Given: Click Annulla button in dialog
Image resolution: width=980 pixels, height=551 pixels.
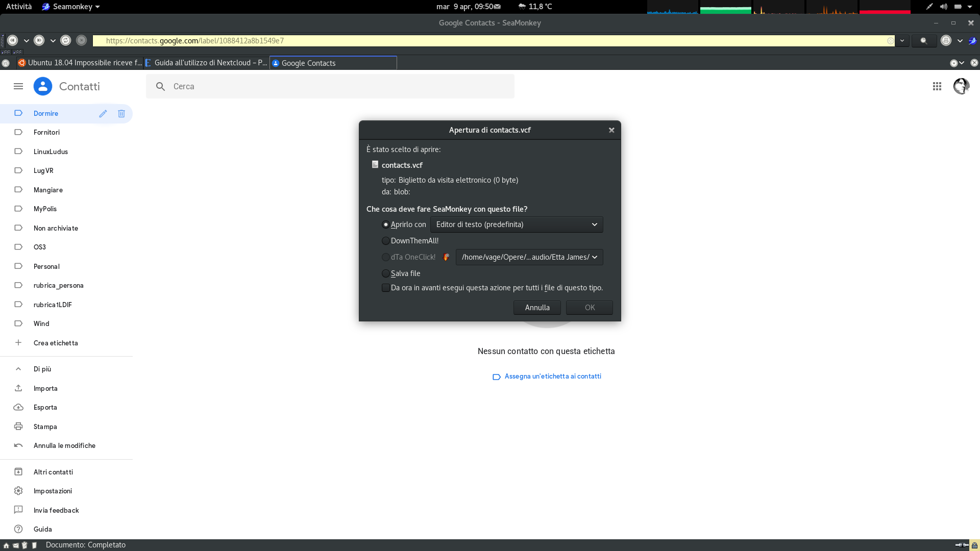Looking at the screenshot, I should [537, 308].
